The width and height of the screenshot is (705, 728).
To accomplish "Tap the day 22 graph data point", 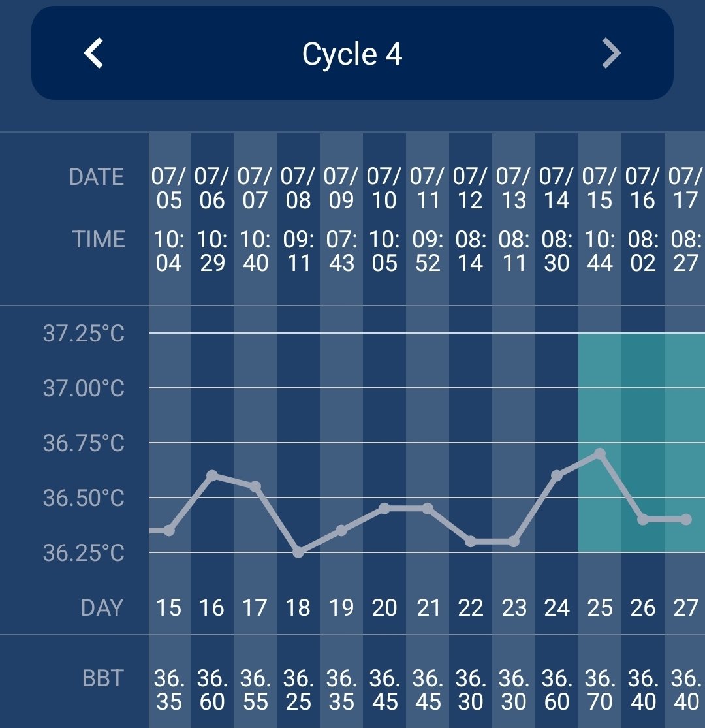I will 471,541.
